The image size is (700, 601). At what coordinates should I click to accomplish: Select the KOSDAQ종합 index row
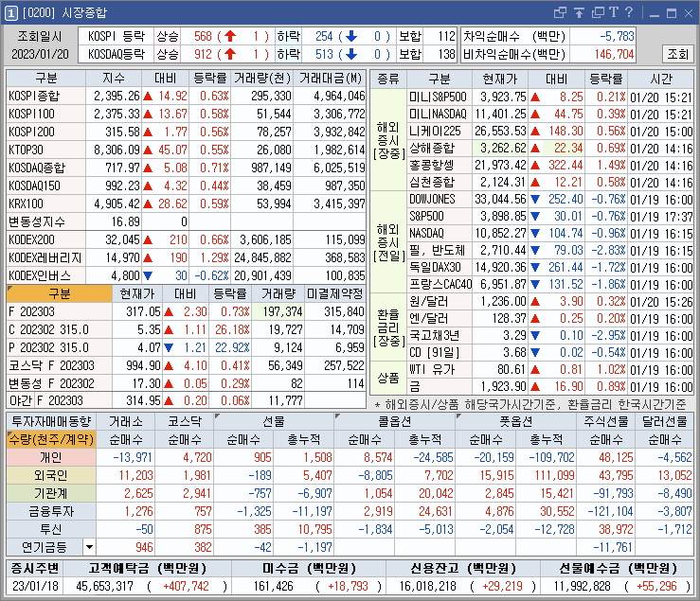pos(186,168)
